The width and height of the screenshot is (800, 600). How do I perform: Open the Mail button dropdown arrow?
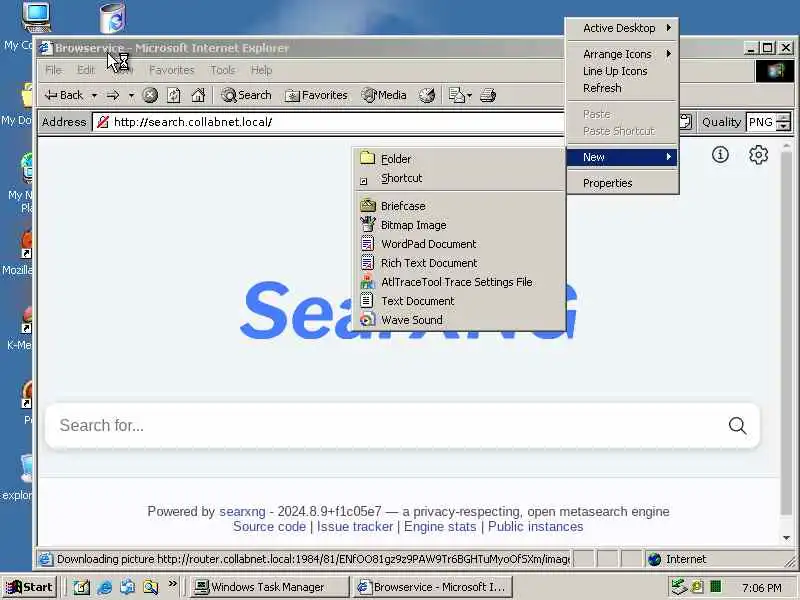(x=469, y=95)
